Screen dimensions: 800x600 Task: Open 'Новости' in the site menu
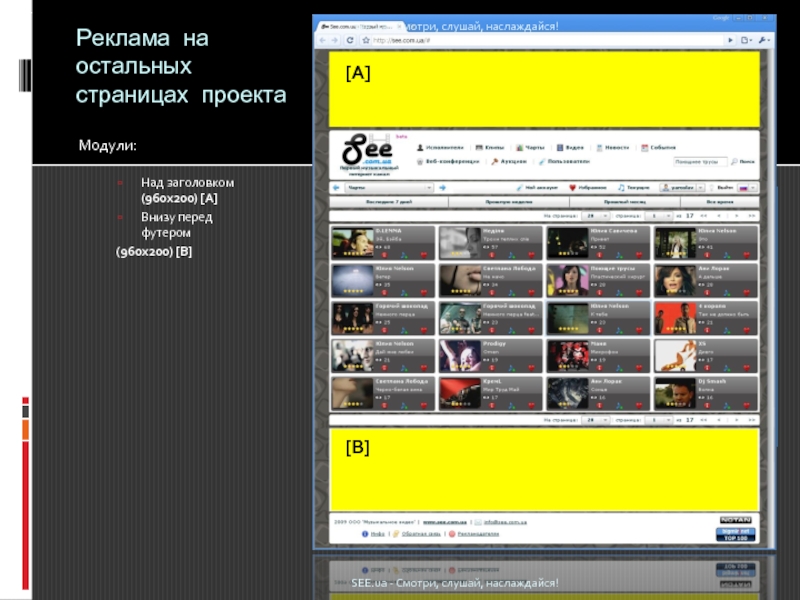coord(615,146)
